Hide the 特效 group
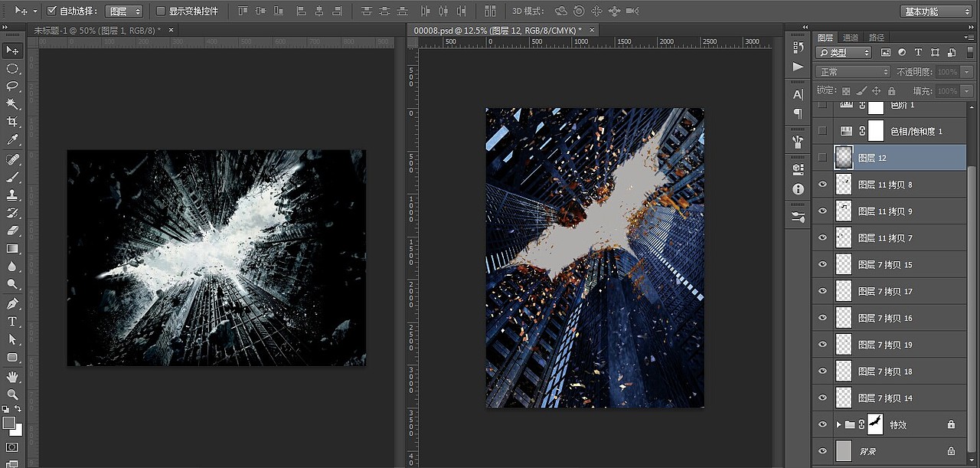This screenshot has width=980, height=468. coord(823,424)
